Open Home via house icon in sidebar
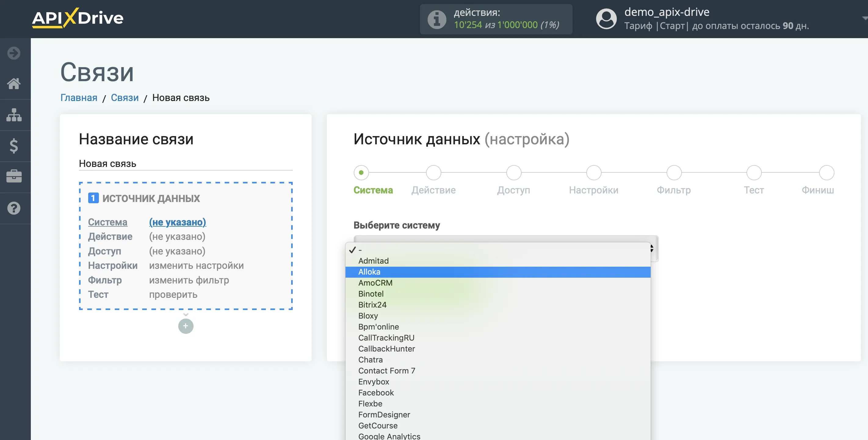Image resolution: width=868 pixels, height=440 pixels. [x=14, y=84]
